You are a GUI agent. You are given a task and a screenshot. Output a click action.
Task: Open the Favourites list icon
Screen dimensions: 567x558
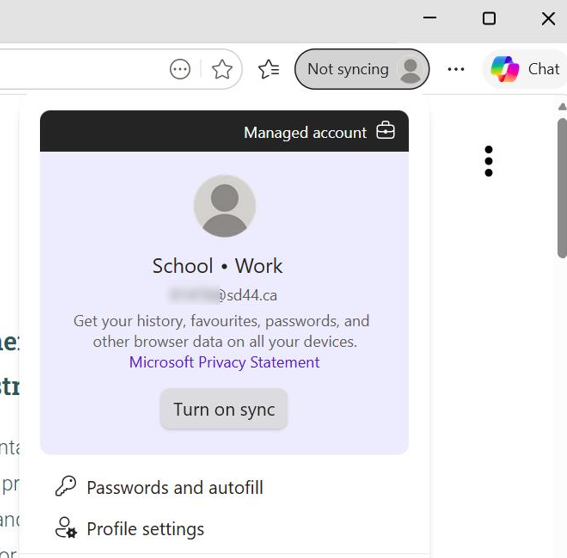[269, 69]
